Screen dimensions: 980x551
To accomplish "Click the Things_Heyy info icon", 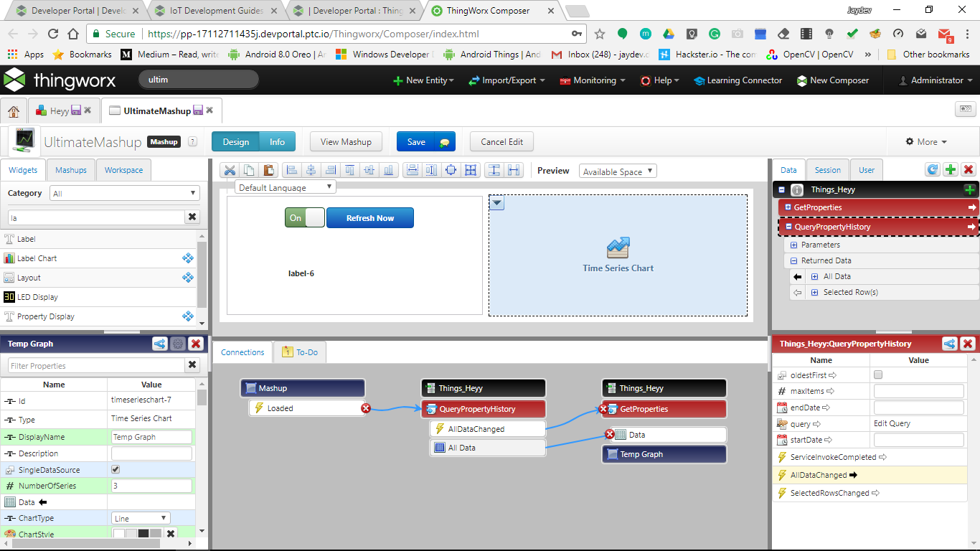I will tap(796, 189).
